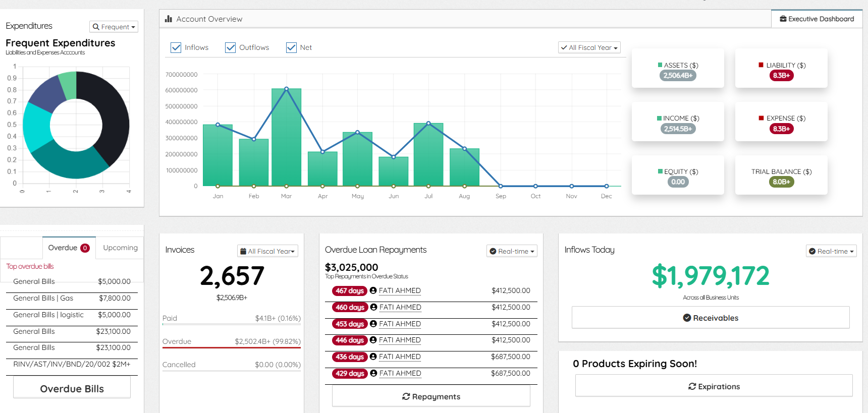Image resolution: width=868 pixels, height=413 pixels.
Task: Click the checkmark icon beside Receivables
Action: pos(687,318)
